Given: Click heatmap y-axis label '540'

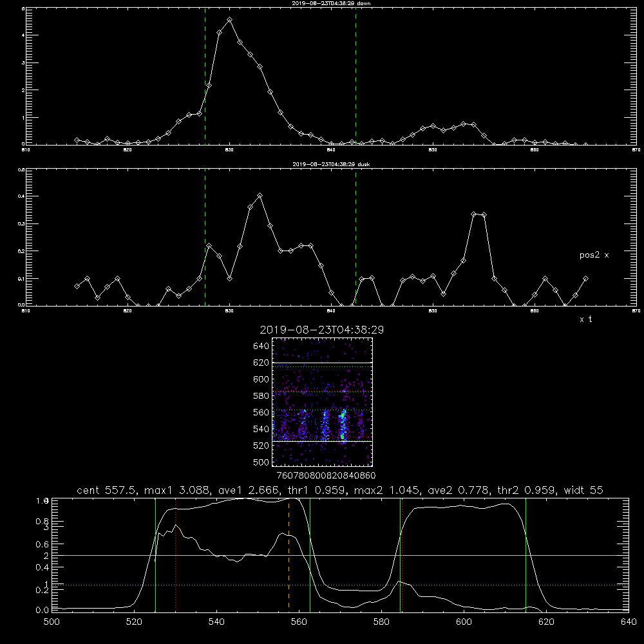Looking at the screenshot, I should click(x=261, y=429).
